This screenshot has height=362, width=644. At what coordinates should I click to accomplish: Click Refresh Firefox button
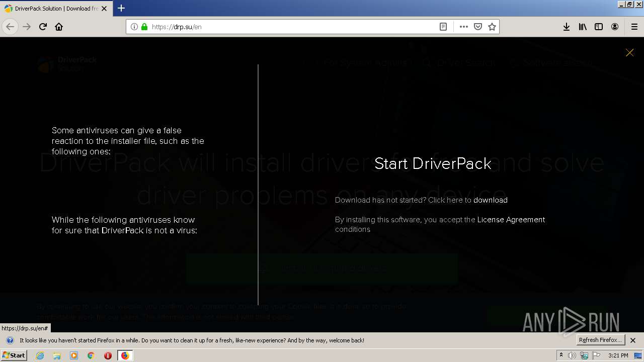[x=601, y=340]
